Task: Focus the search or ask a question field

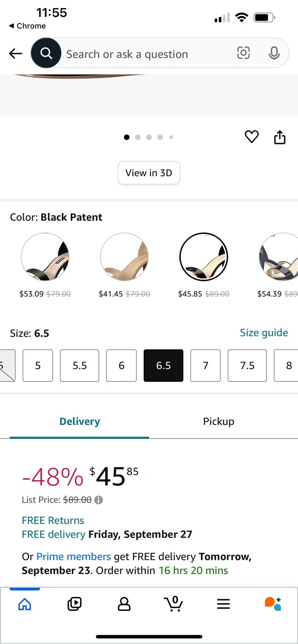Action: click(148, 54)
